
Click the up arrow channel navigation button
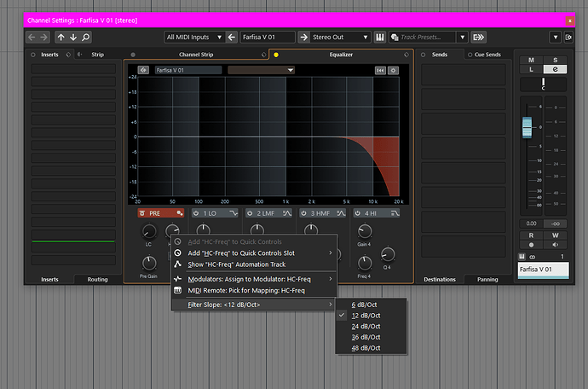click(x=61, y=38)
